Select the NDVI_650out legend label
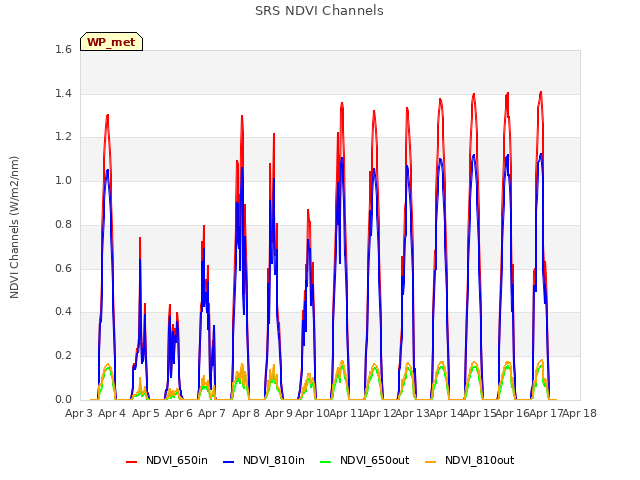640x480 pixels. click(x=375, y=460)
